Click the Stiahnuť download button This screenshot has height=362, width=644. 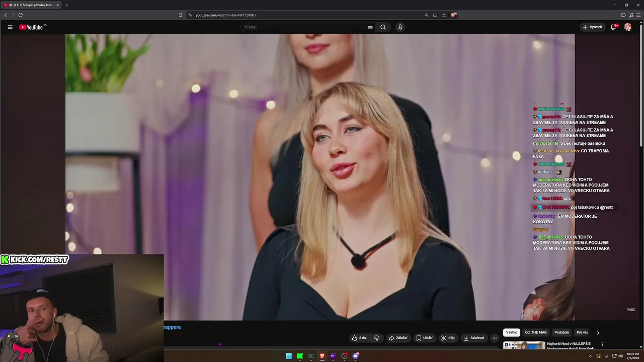click(473, 338)
